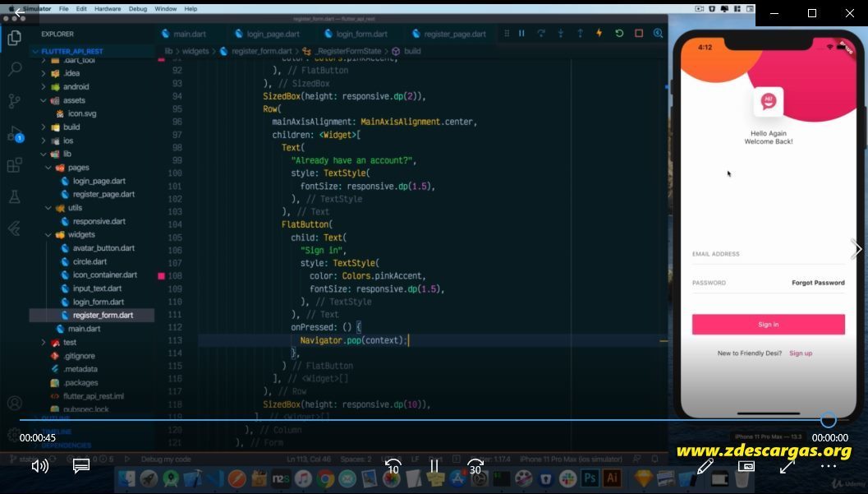Pause the video playback
Viewport: 868px width, 494px height.
click(x=434, y=466)
